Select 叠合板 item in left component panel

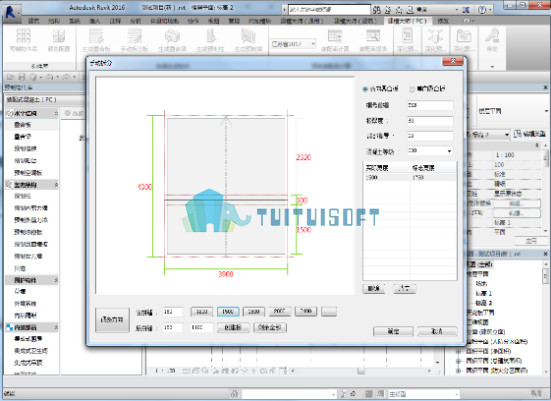click(22, 125)
